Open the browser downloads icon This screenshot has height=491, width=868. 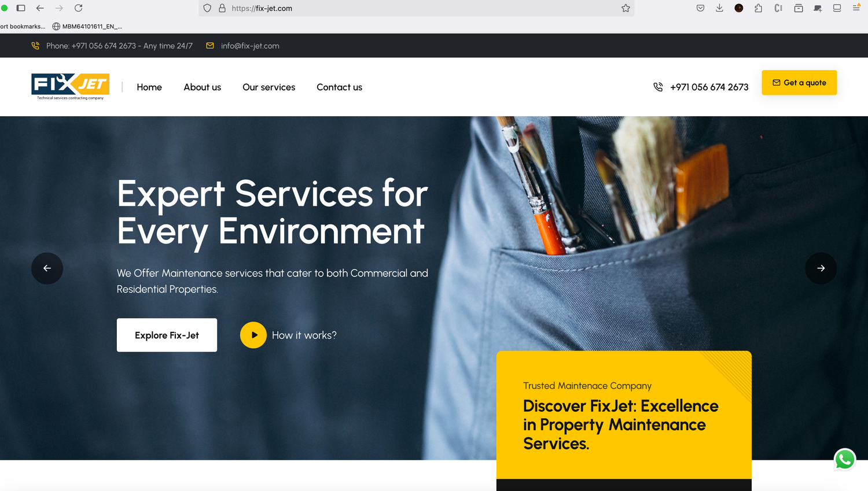click(719, 8)
